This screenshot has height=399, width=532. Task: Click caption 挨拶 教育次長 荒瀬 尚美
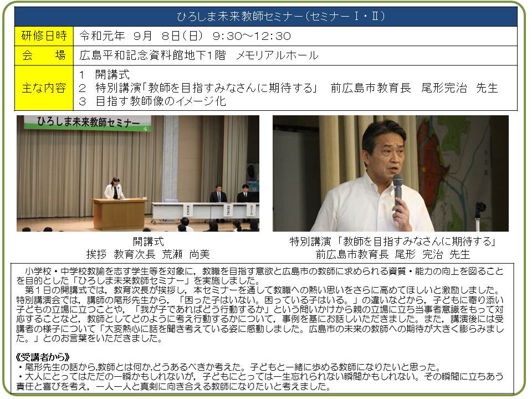coord(148,254)
